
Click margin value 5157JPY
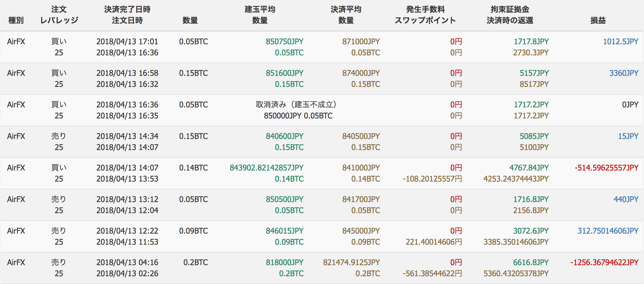coord(534,73)
